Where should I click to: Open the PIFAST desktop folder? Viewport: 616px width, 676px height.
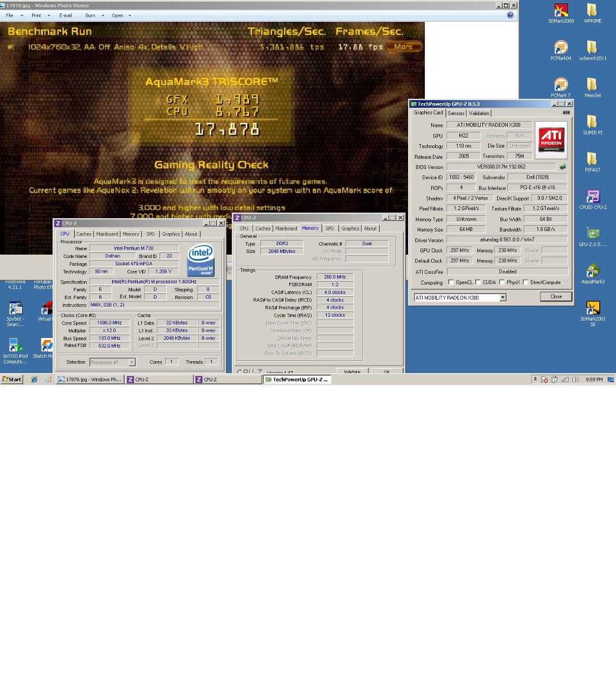click(592, 162)
